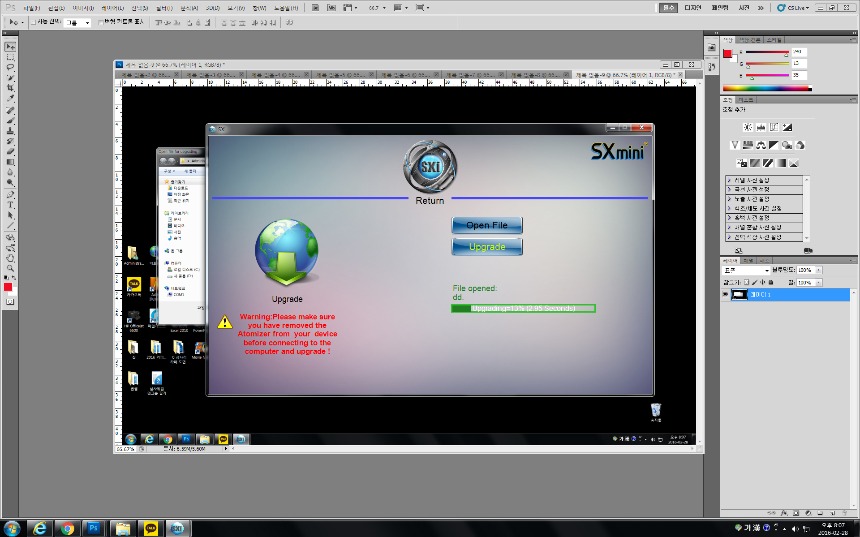Screen dimensions: 860x537
Task: Select the History Brush tool
Action: (10, 142)
